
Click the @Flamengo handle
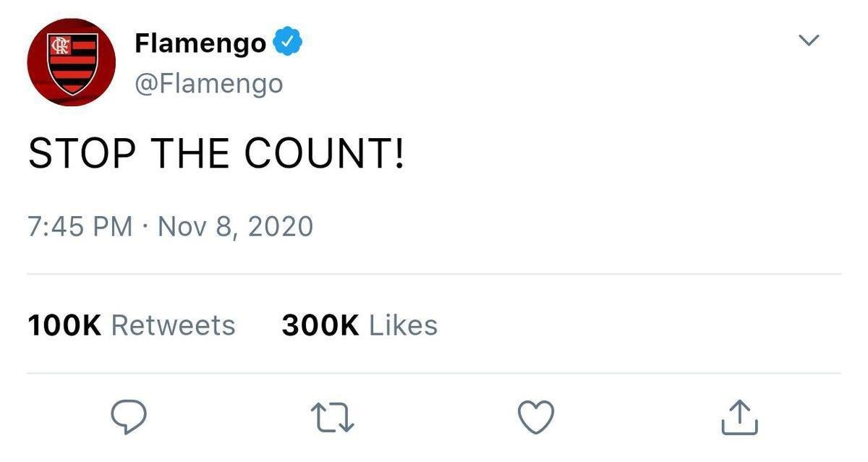click(x=209, y=82)
